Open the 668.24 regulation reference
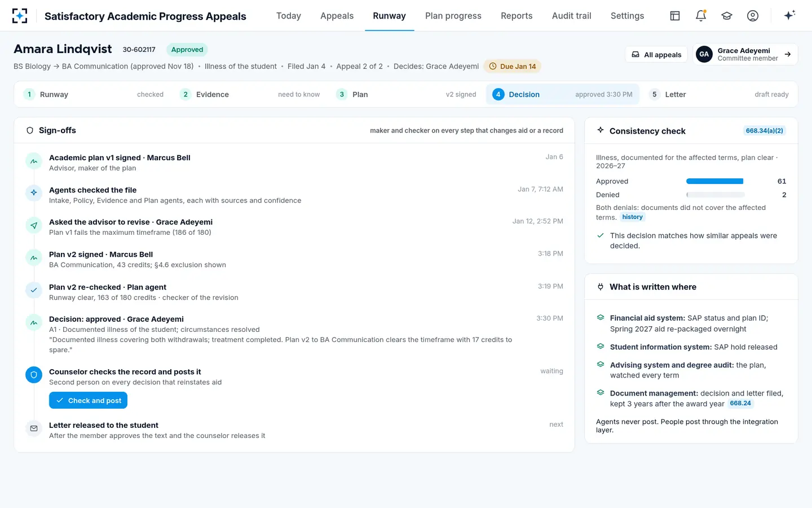Image resolution: width=812 pixels, height=508 pixels. click(740, 404)
